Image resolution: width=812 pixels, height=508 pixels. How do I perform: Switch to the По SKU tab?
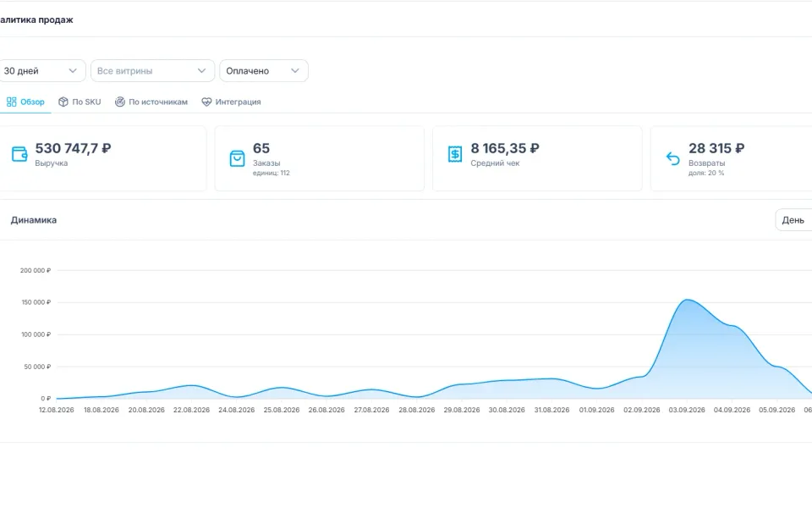coord(80,102)
